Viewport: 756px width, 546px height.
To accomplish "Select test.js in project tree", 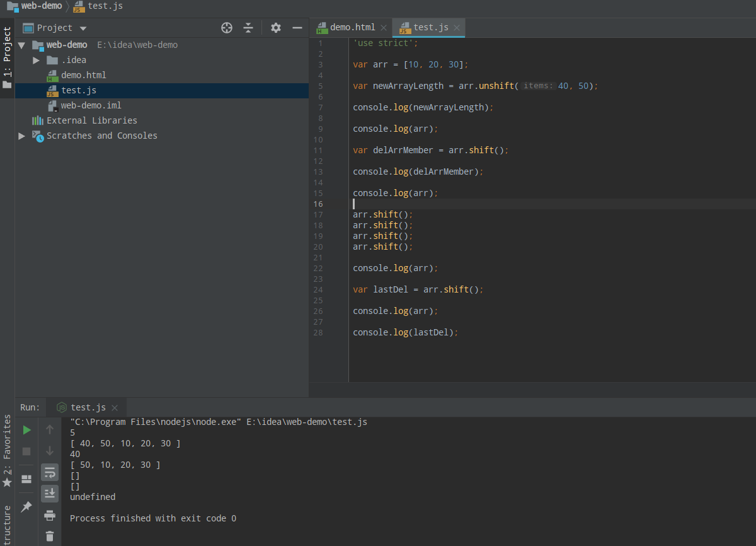I will coord(78,90).
